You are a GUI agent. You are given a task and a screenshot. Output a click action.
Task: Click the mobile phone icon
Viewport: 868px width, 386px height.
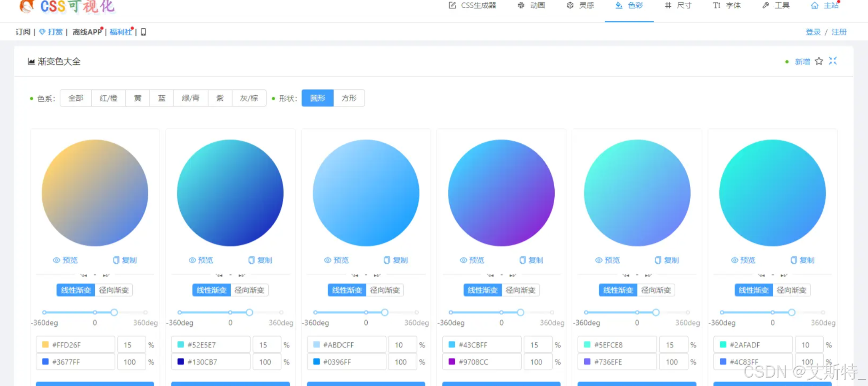click(143, 32)
